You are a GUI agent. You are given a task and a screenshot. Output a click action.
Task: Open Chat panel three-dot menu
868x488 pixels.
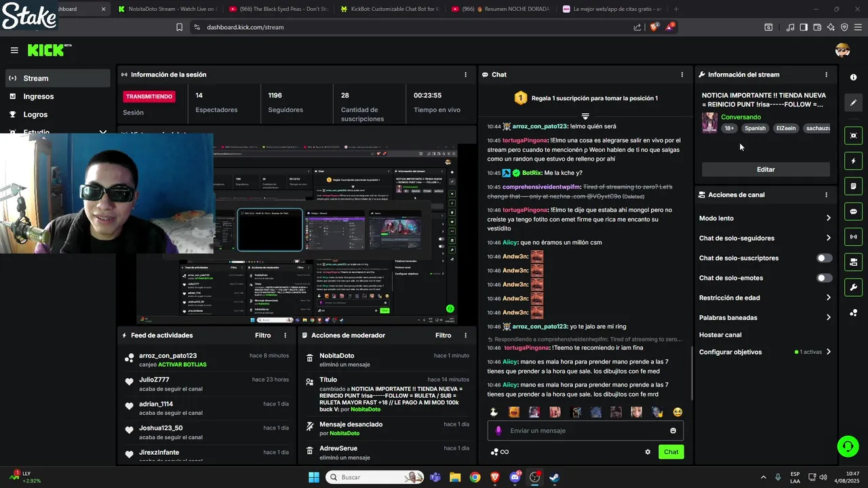click(682, 75)
